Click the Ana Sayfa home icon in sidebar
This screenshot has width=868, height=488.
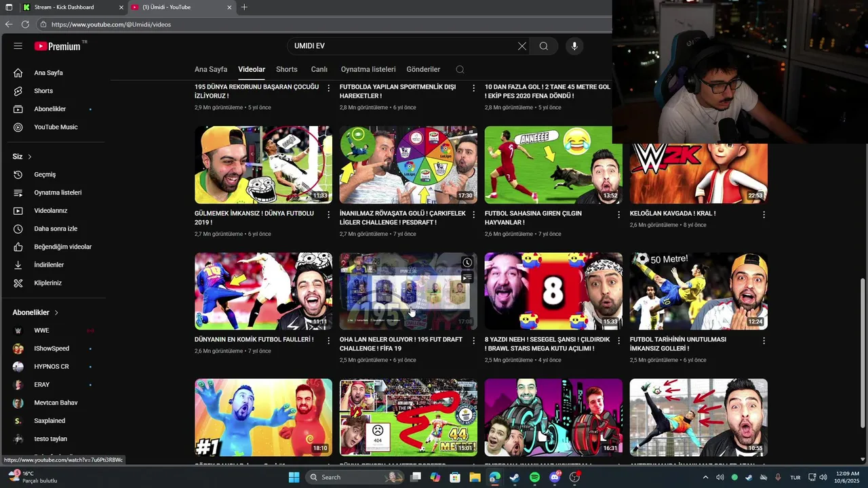(18, 73)
